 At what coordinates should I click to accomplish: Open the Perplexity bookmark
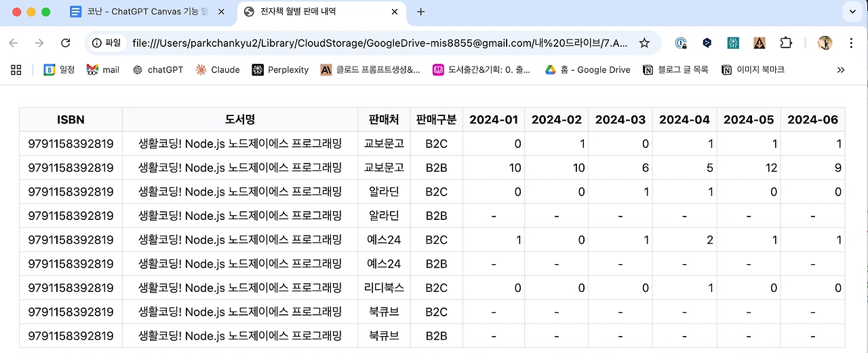click(x=280, y=70)
